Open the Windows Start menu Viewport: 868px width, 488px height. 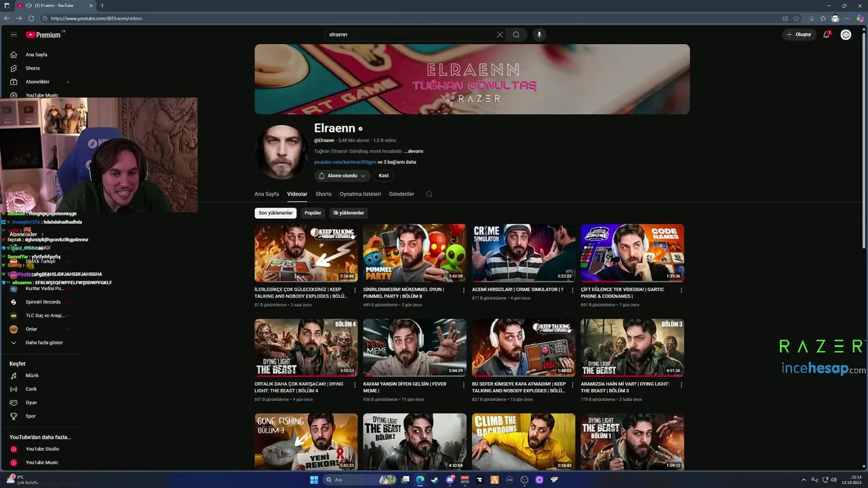[x=314, y=480]
